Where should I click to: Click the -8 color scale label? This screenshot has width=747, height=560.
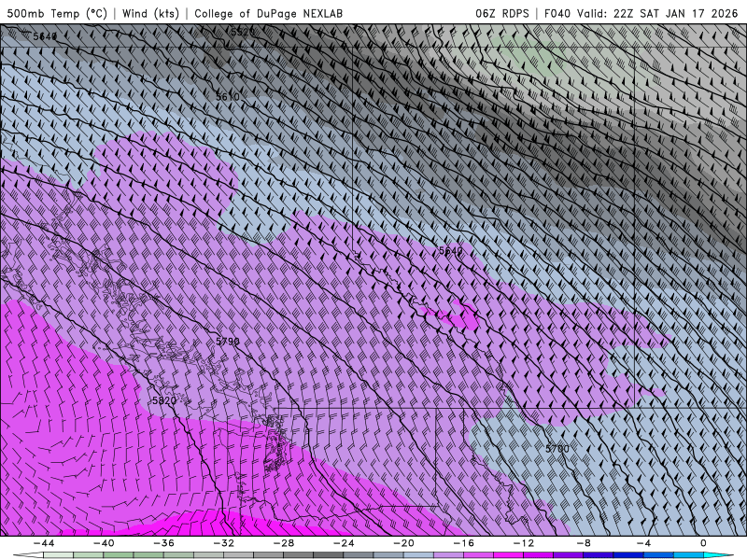pyautogui.click(x=585, y=543)
